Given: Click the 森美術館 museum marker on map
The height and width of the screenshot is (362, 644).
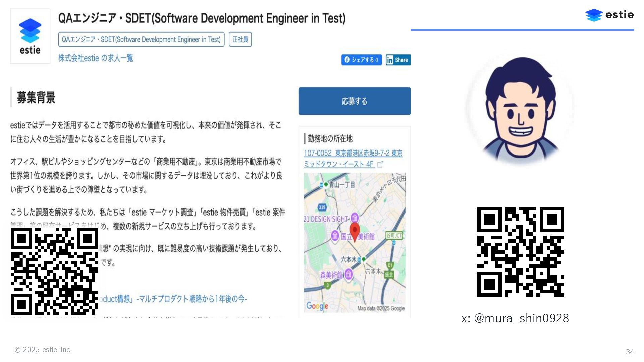Looking at the screenshot, I should click(349, 274).
